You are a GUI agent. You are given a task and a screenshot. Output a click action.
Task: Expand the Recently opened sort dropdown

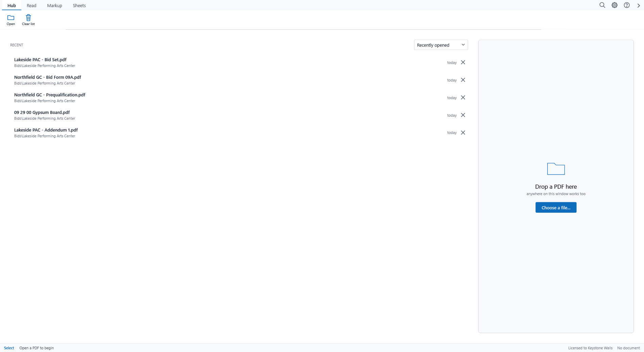(x=441, y=45)
